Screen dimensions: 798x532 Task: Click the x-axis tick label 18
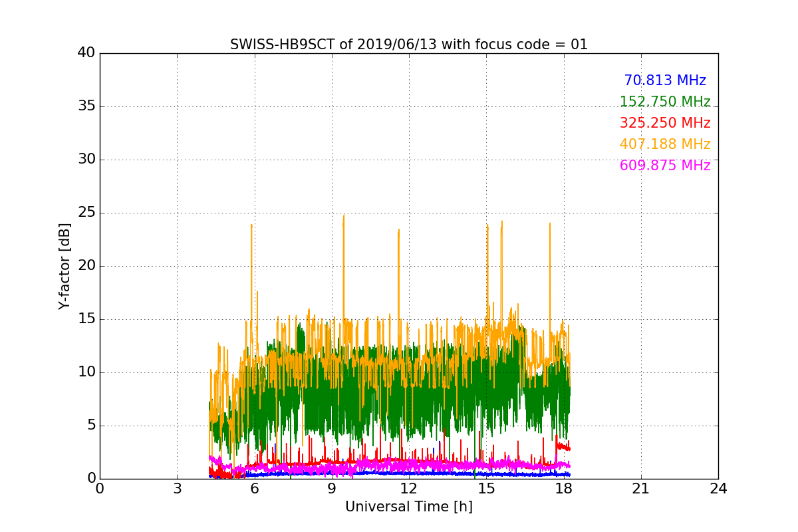coord(564,489)
